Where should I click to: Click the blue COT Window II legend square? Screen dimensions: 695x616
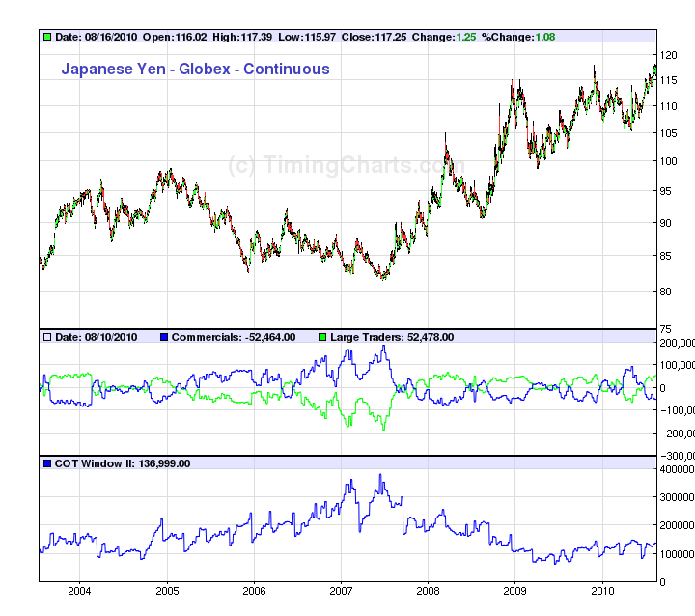47,463
